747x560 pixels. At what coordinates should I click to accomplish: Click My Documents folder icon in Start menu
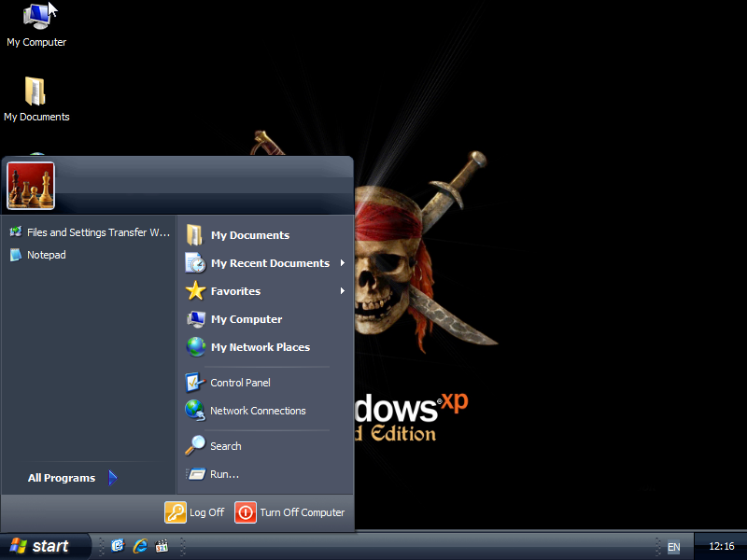(x=194, y=235)
